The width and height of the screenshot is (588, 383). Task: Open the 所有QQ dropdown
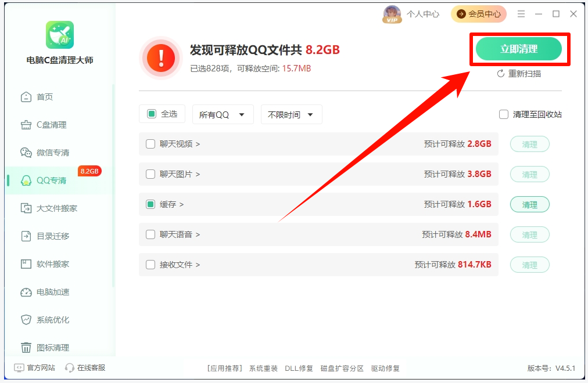223,114
